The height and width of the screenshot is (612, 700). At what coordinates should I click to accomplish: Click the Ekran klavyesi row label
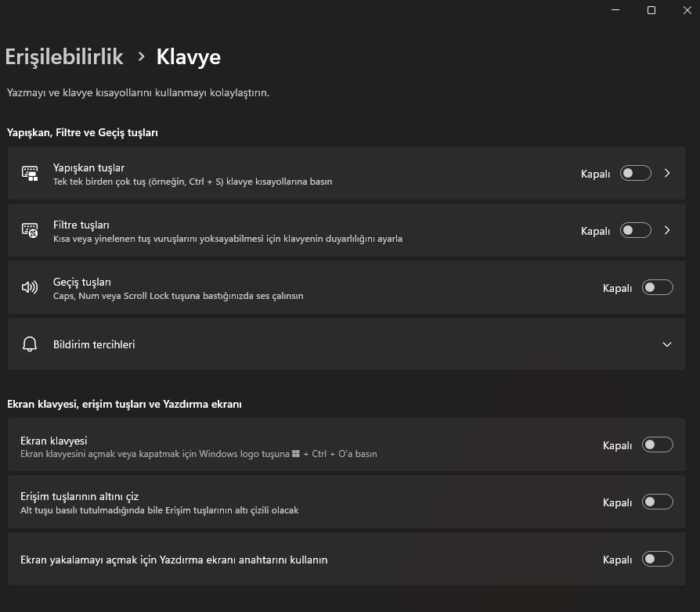tap(53, 441)
